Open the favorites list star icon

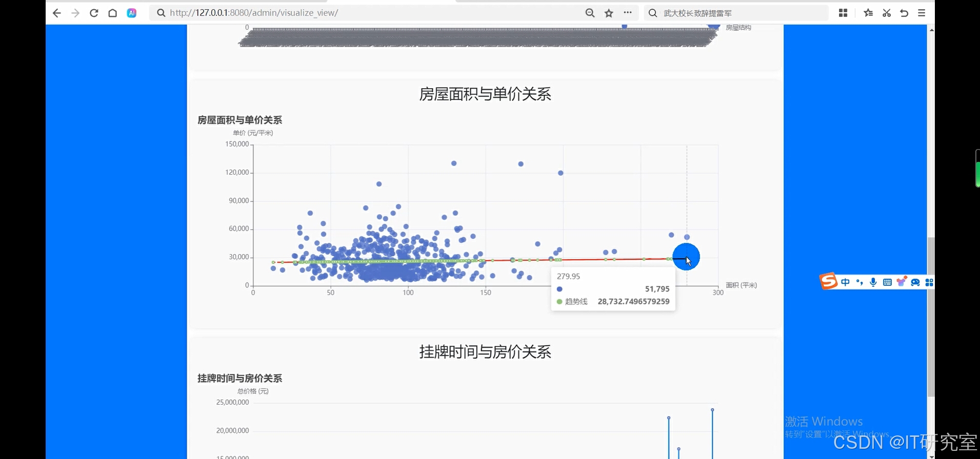coord(868,13)
